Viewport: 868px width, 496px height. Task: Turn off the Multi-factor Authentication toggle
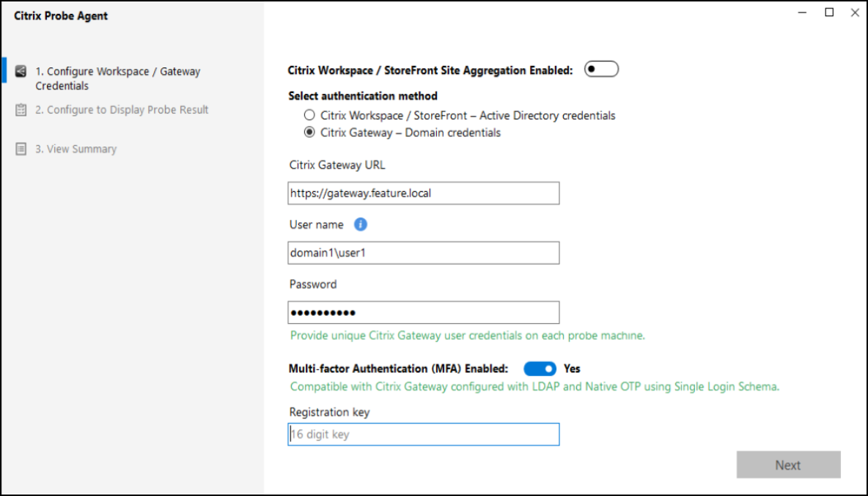tap(540, 369)
